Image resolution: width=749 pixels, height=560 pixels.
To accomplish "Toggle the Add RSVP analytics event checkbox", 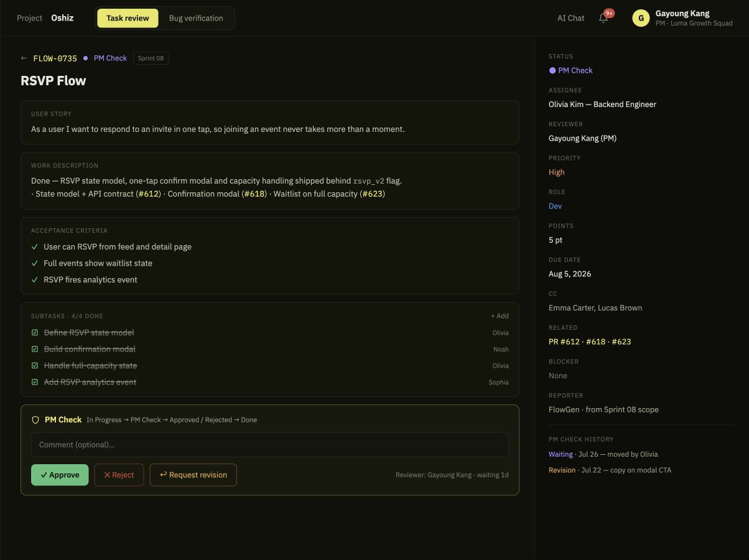I will tap(35, 382).
